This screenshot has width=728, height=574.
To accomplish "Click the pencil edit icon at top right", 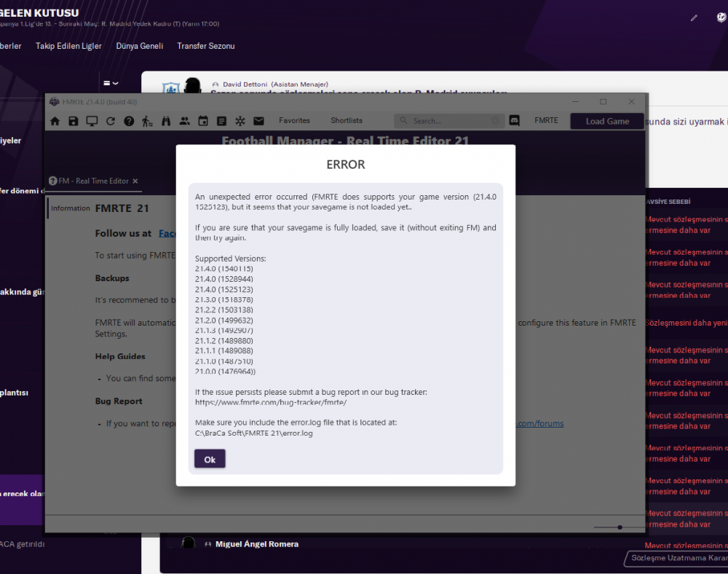I will click(694, 18).
